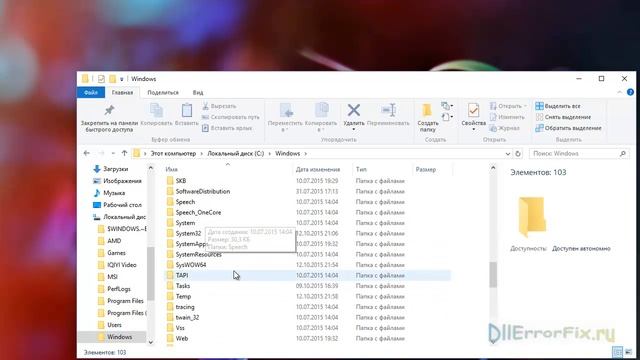
Task: Click the Open command in ribbon
Action: click(x=508, y=106)
